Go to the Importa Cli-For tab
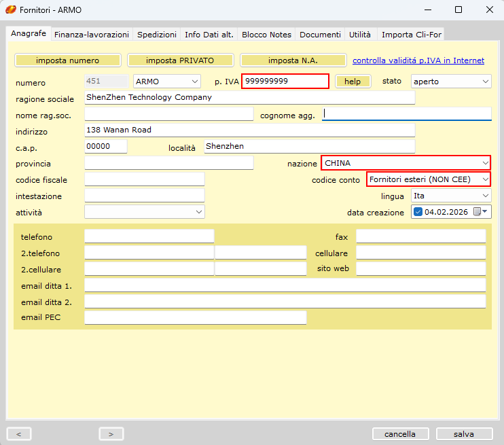 [410, 35]
